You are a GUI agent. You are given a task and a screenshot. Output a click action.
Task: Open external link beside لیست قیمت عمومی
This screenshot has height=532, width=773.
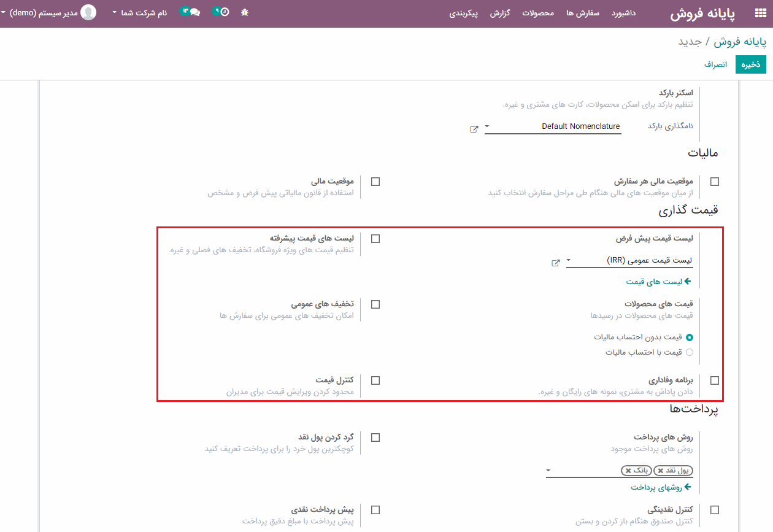coord(556,263)
